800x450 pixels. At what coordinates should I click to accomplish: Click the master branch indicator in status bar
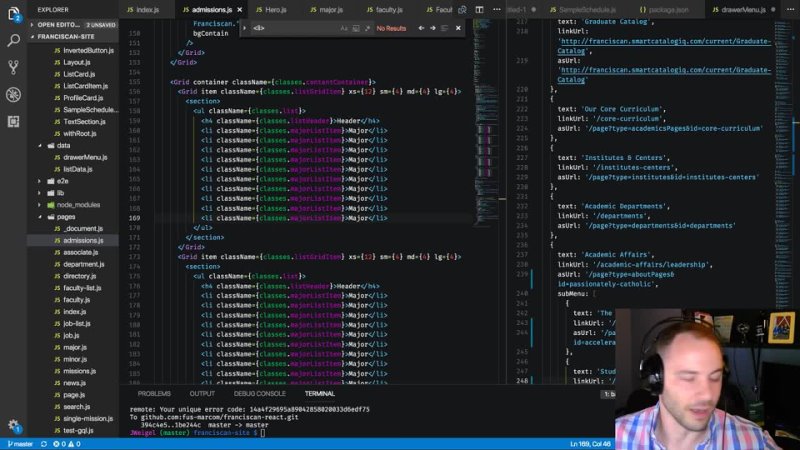point(20,444)
